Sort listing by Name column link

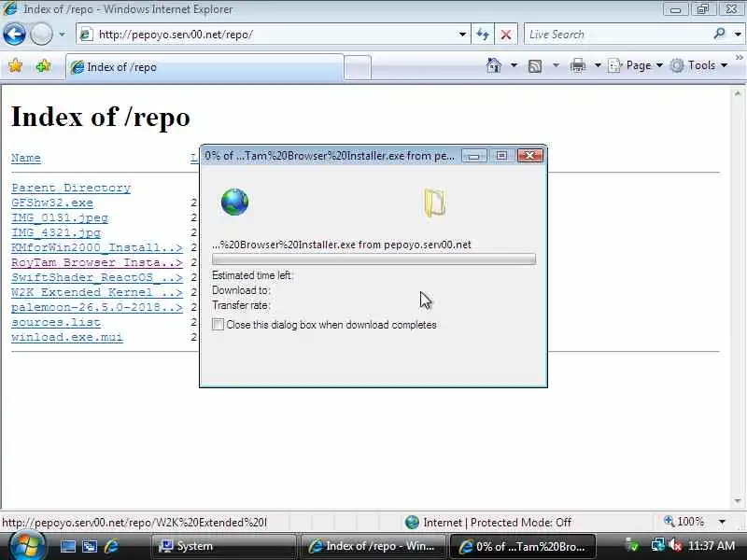(26, 158)
